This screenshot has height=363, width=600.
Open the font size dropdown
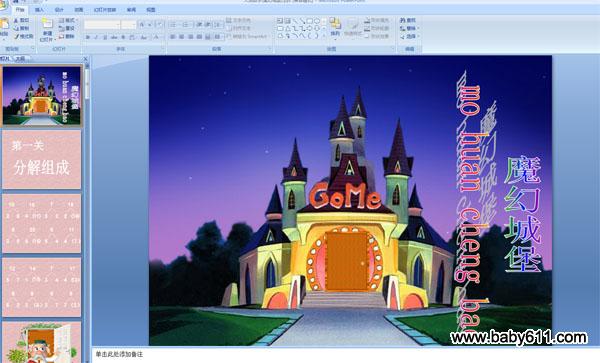tap(129, 25)
